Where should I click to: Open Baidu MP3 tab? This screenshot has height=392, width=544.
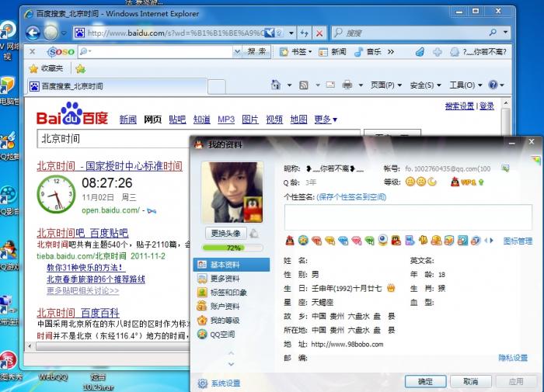click(226, 120)
